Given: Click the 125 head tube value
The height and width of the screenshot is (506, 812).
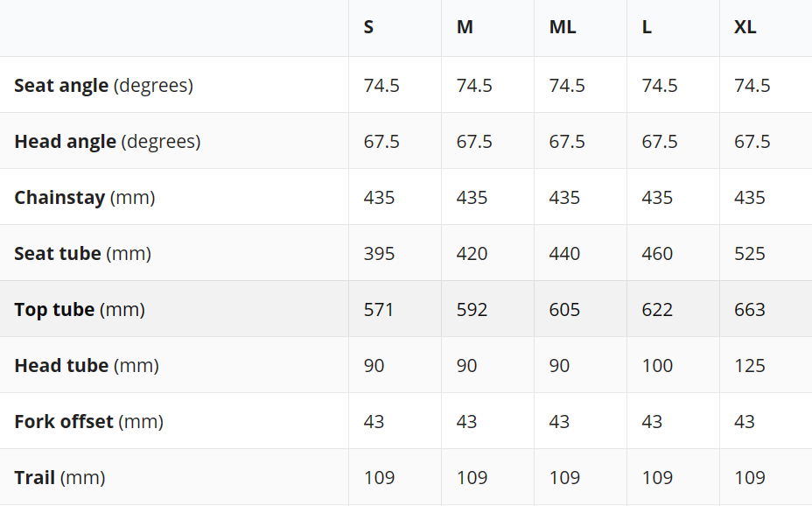Looking at the screenshot, I should click(749, 366).
